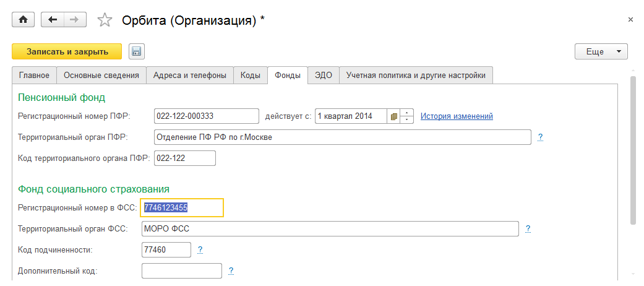644x286 pixels.
Task: Click help question mark beside ПФР territorial organ
Action: pos(540,137)
